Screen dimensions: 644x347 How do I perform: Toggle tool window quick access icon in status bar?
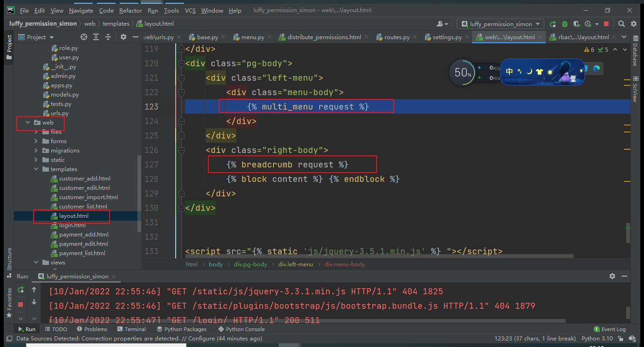coord(9,339)
